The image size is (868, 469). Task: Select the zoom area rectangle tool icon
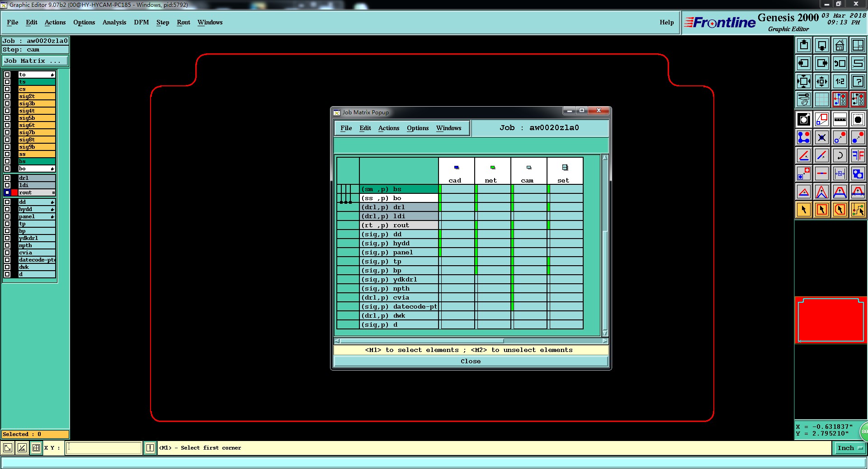point(822,119)
